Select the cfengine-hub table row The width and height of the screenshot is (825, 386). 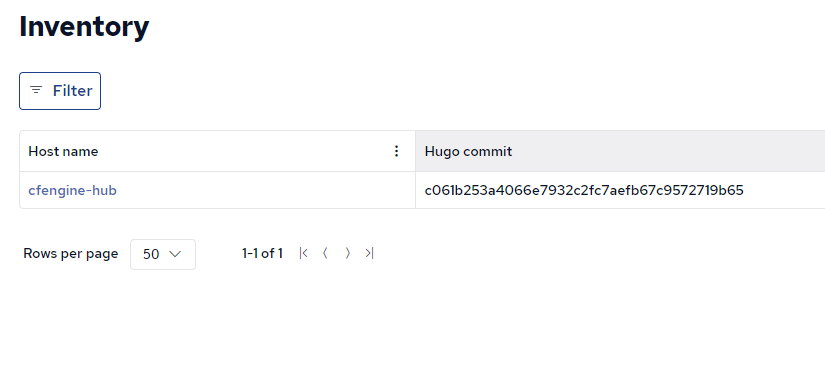422,190
